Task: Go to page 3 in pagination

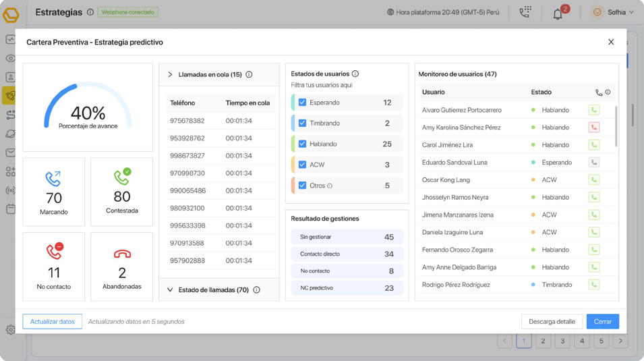Action: pyautogui.click(x=562, y=341)
